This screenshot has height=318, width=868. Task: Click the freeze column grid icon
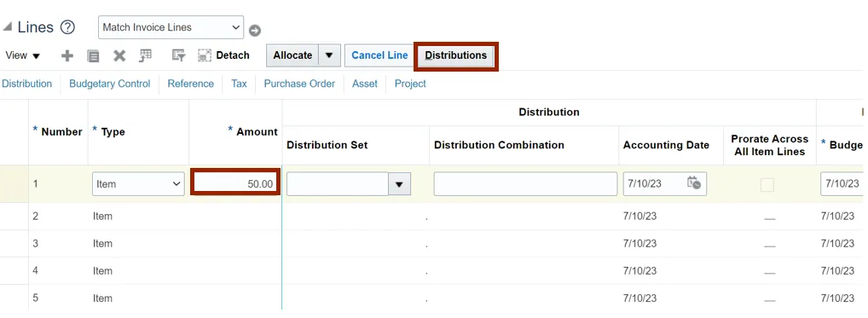click(x=146, y=55)
